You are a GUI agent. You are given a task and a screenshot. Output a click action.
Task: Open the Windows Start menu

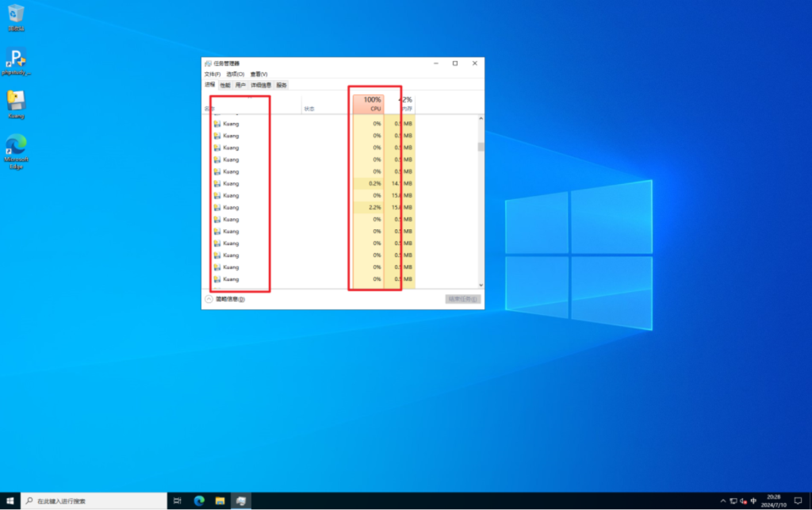tap(10, 501)
